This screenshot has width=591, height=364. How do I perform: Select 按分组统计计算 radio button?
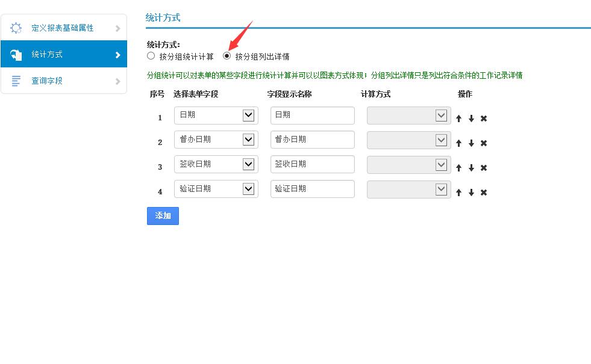pyautogui.click(x=151, y=56)
